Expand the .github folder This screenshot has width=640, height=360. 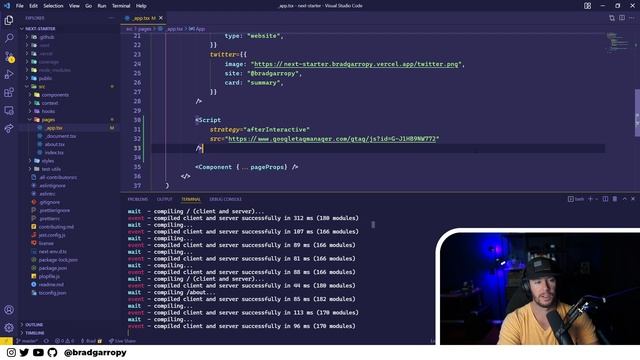click(x=47, y=37)
